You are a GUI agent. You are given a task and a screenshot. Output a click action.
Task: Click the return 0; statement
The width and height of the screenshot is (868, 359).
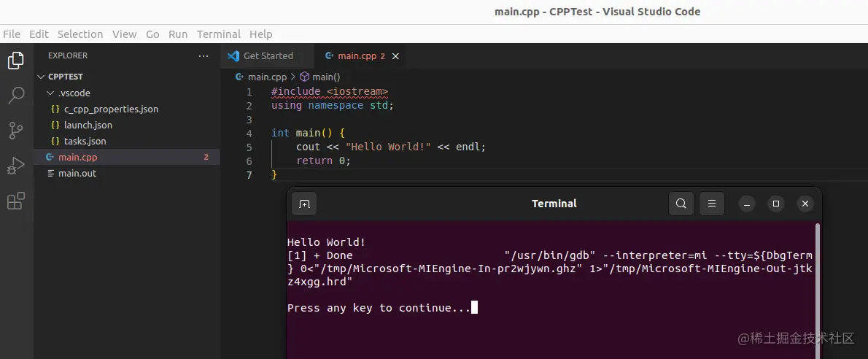coord(323,161)
